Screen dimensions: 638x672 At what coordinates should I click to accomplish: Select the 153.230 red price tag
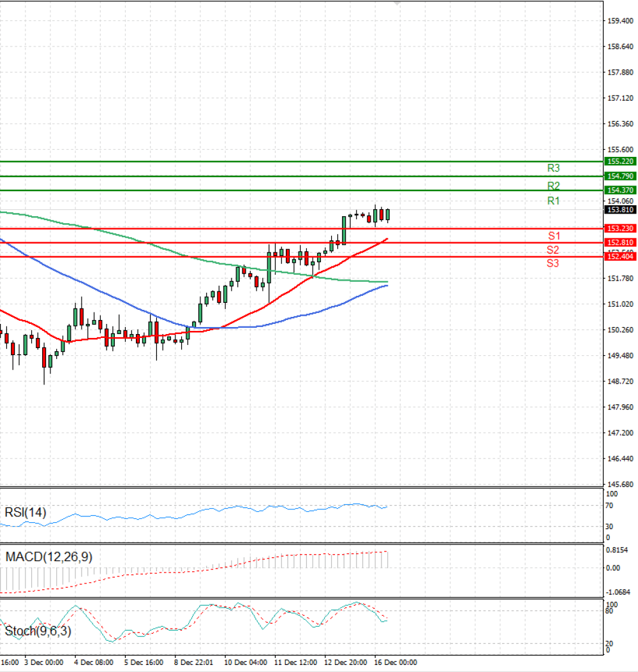point(620,228)
